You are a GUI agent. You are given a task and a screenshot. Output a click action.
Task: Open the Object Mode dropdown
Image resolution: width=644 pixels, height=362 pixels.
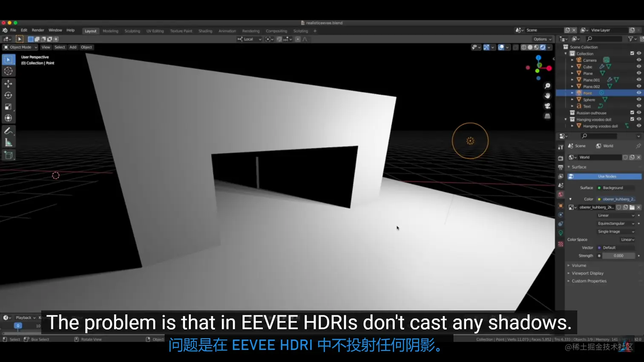click(20, 47)
